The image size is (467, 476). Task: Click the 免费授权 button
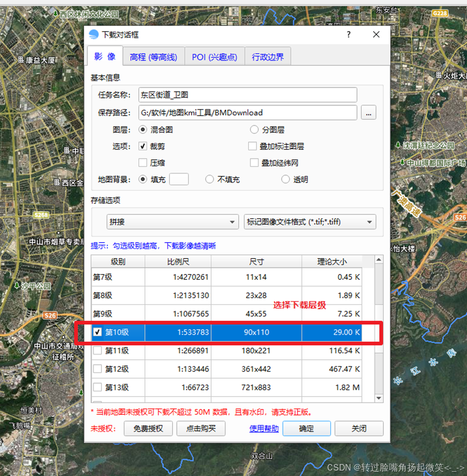tap(148, 428)
